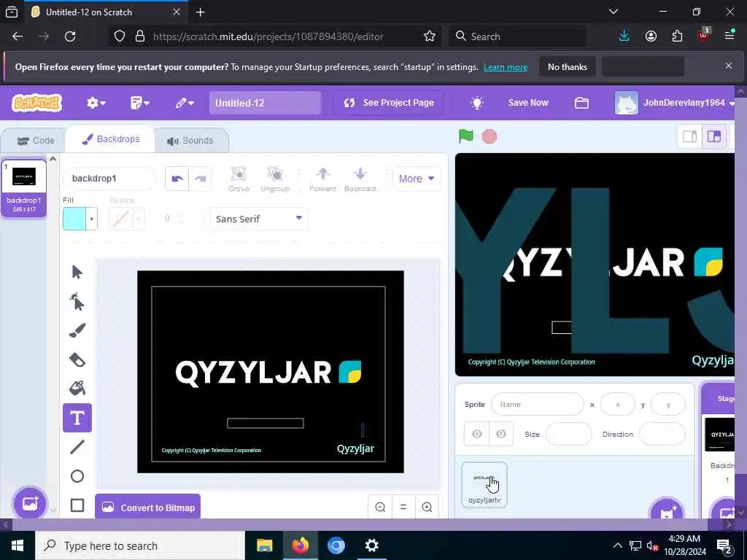
Task: Click No thanks in Firefox banner
Action: tap(568, 66)
